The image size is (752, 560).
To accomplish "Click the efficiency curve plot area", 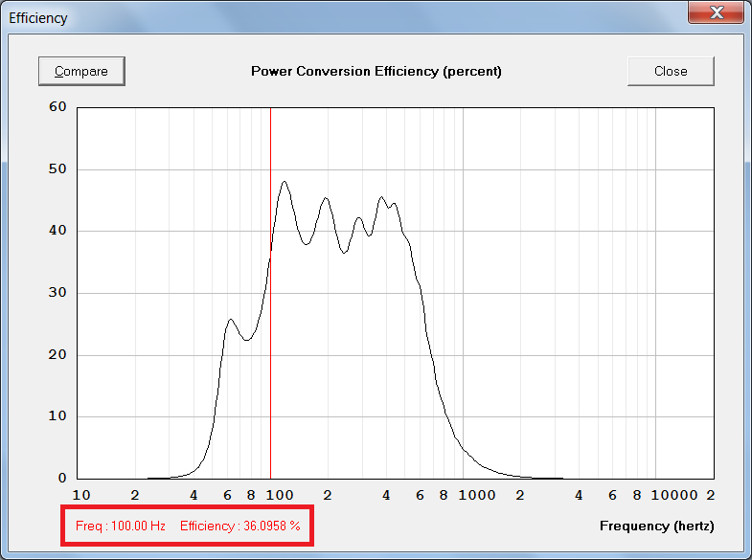I will coord(396,293).
